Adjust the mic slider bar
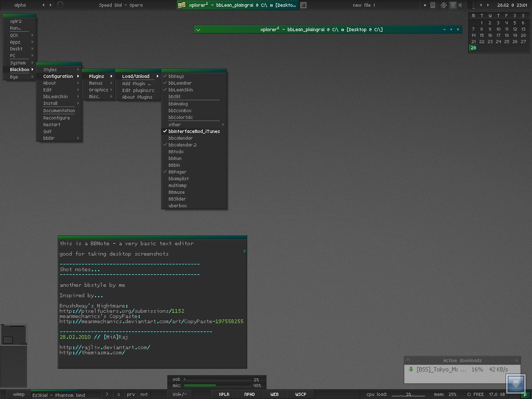 tap(217, 385)
